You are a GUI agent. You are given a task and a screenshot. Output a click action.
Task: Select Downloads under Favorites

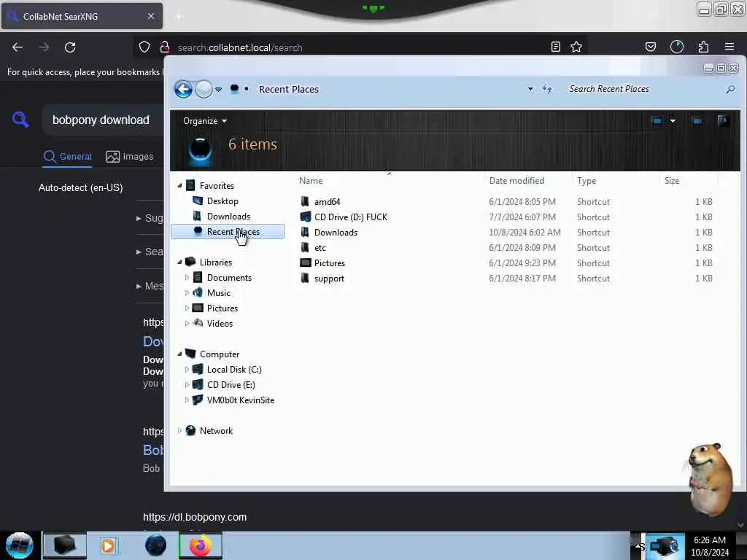pyautogui.click(x=228, y=216)
